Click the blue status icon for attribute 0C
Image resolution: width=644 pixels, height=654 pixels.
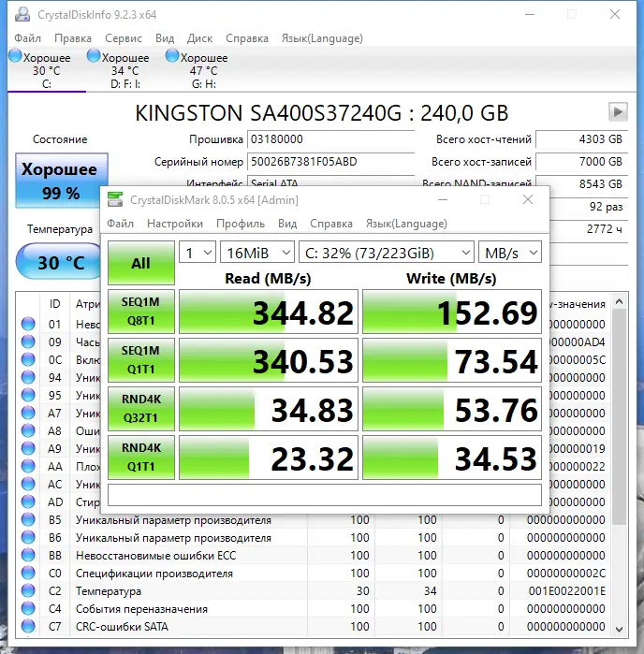coord(28,359)
